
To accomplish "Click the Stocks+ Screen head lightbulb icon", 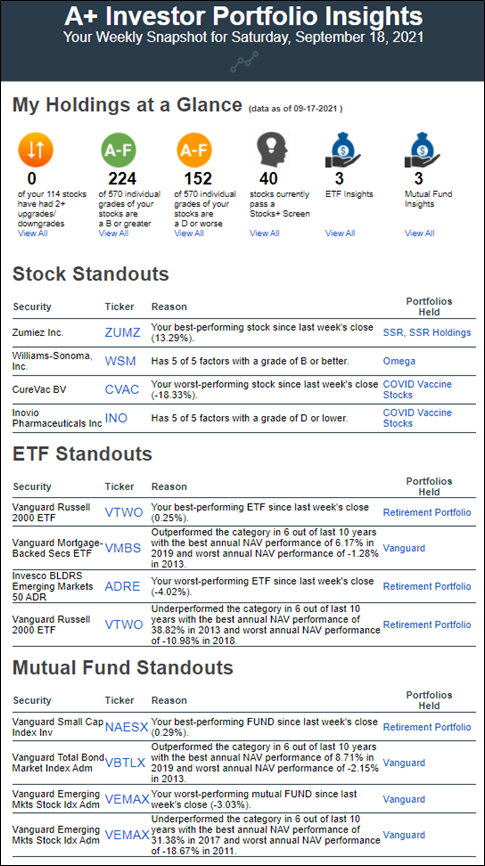I will 272,150.
